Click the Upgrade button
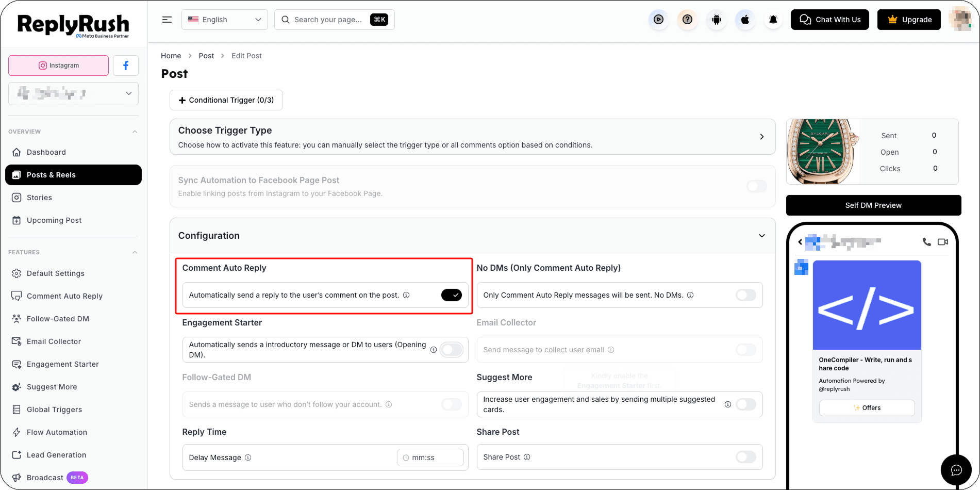 909,20
